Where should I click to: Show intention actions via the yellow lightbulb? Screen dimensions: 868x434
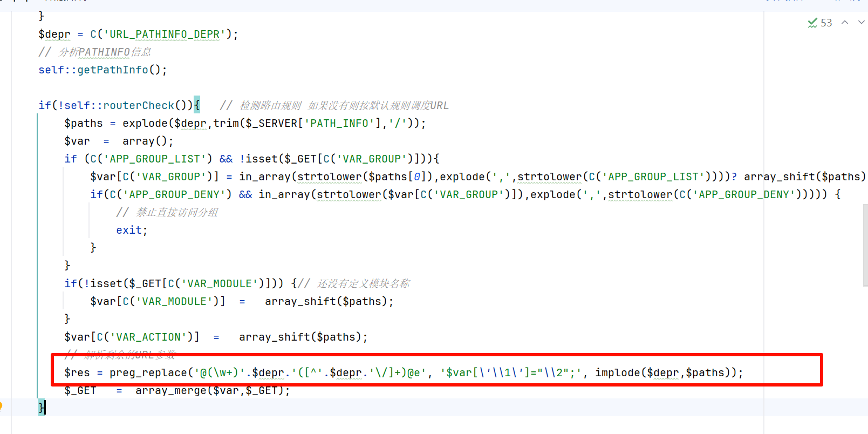(x=1, y=407)
